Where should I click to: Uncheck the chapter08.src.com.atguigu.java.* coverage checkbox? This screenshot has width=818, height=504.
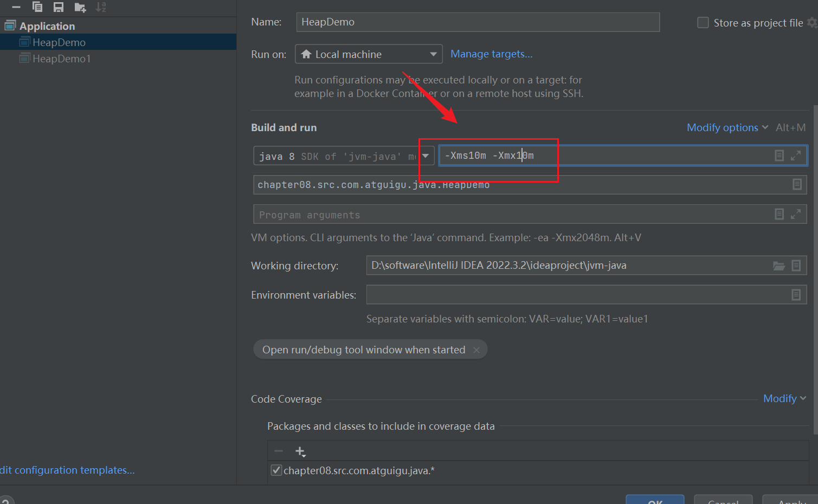pos(276,470)
